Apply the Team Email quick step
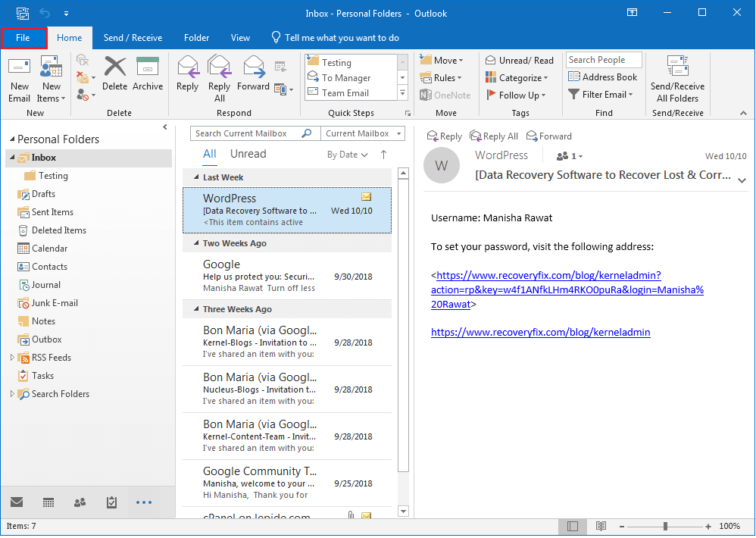 [351, 93]
